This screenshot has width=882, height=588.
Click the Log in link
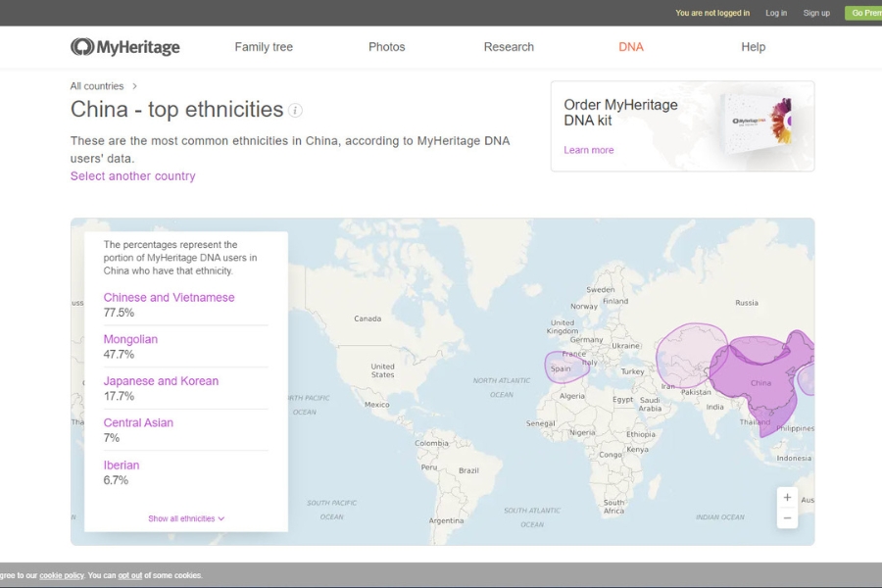point(776,13)
